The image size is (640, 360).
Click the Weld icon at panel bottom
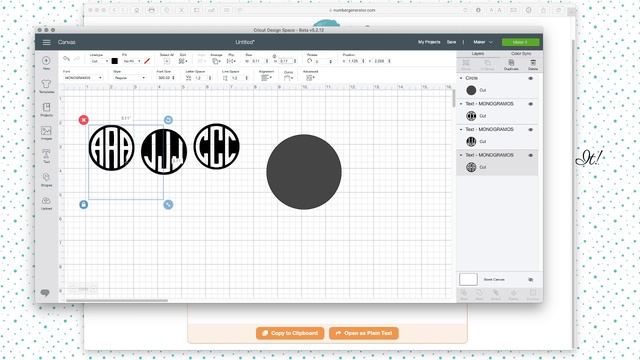click(x=479, y=293)
